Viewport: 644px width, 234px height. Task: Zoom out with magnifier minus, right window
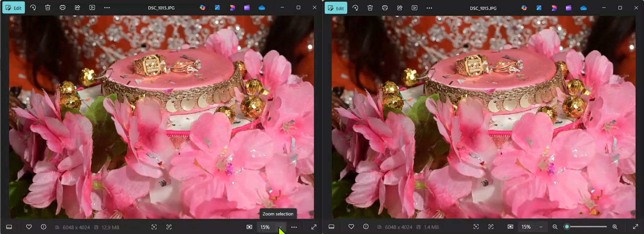click(x=555, y=227)
